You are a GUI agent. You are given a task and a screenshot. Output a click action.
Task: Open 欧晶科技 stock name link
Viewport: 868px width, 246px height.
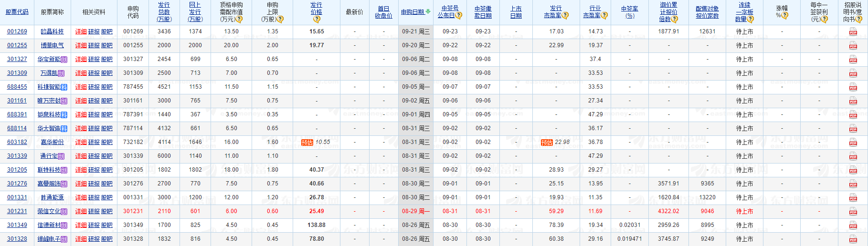[x=52, y=31]
